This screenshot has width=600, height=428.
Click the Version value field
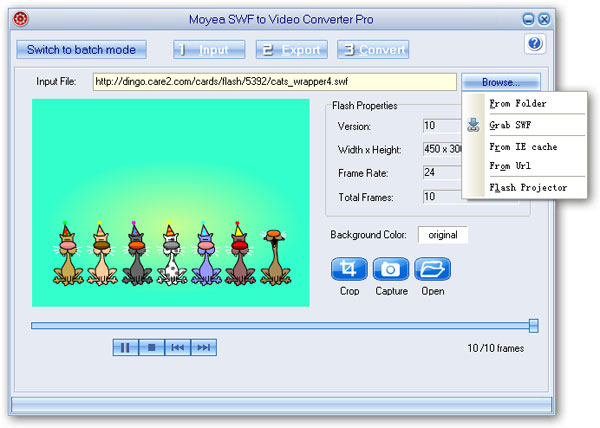[442, 125]
